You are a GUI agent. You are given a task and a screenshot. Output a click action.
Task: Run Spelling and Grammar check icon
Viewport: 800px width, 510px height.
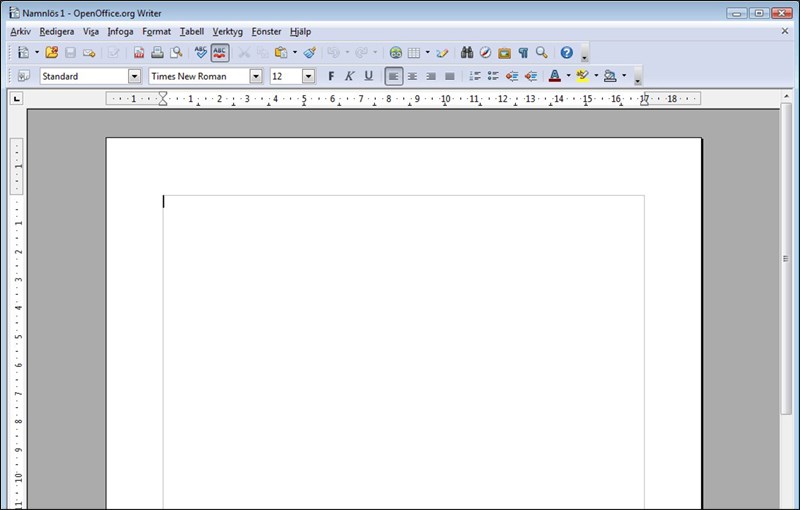point(201,53)
